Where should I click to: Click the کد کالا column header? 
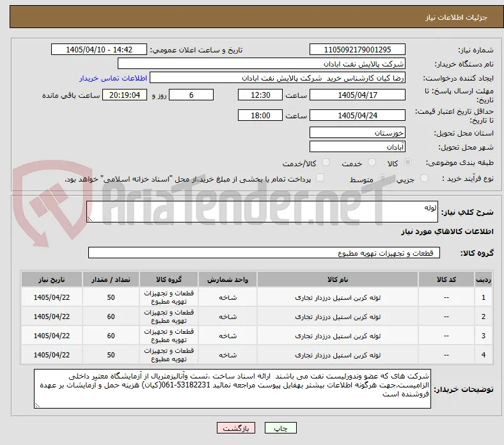tap(446, 279)
